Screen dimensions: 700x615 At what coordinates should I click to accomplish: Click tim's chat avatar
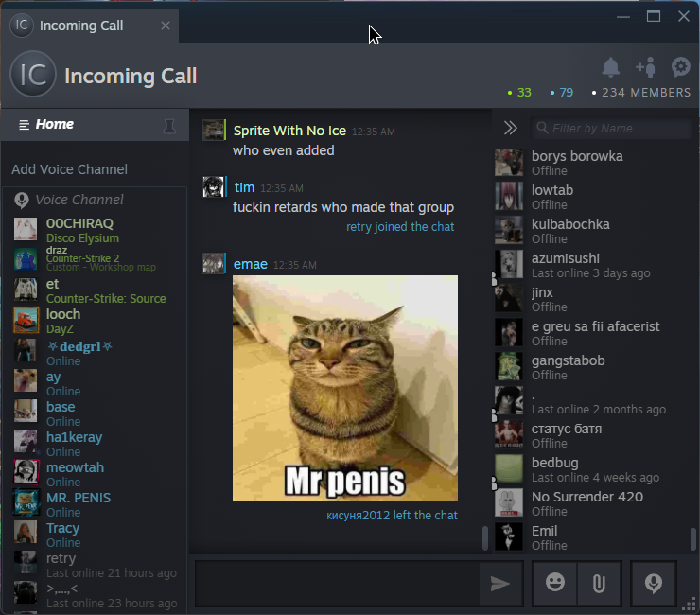point(214,186)
